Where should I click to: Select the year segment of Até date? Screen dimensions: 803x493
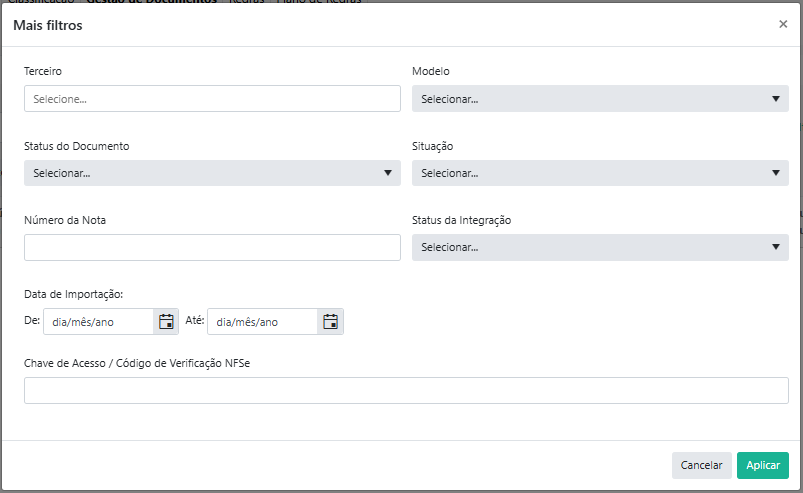pos(268,322)
